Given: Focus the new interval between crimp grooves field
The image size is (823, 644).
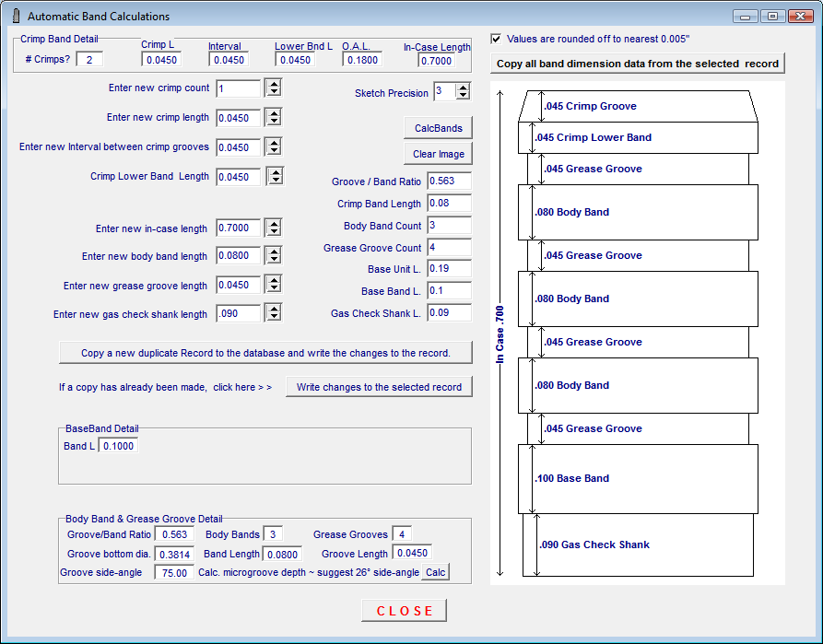Looking at the screenshot, I should point(239,147).
